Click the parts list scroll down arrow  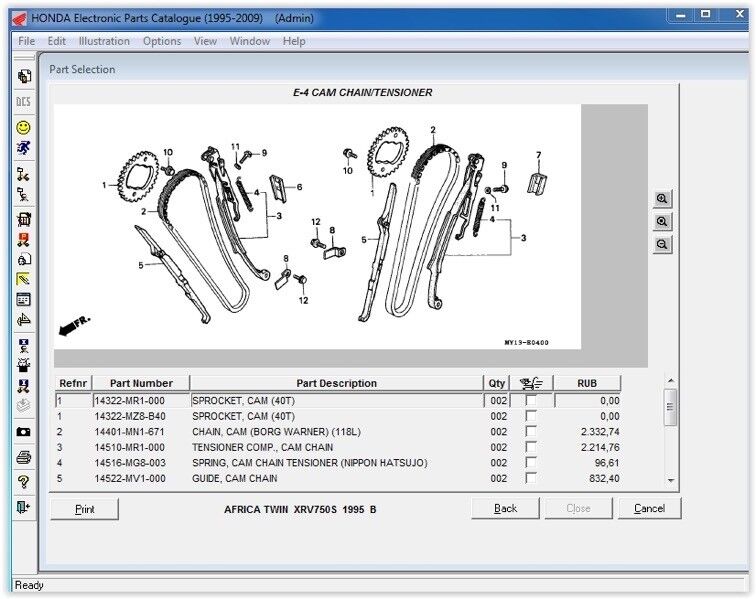coord(670,481)
